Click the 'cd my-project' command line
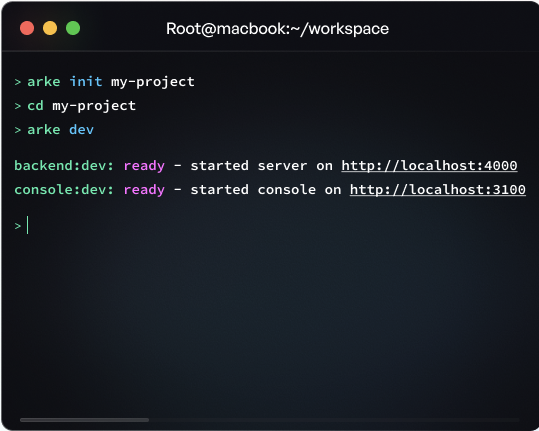 click(x=75, y=106)
